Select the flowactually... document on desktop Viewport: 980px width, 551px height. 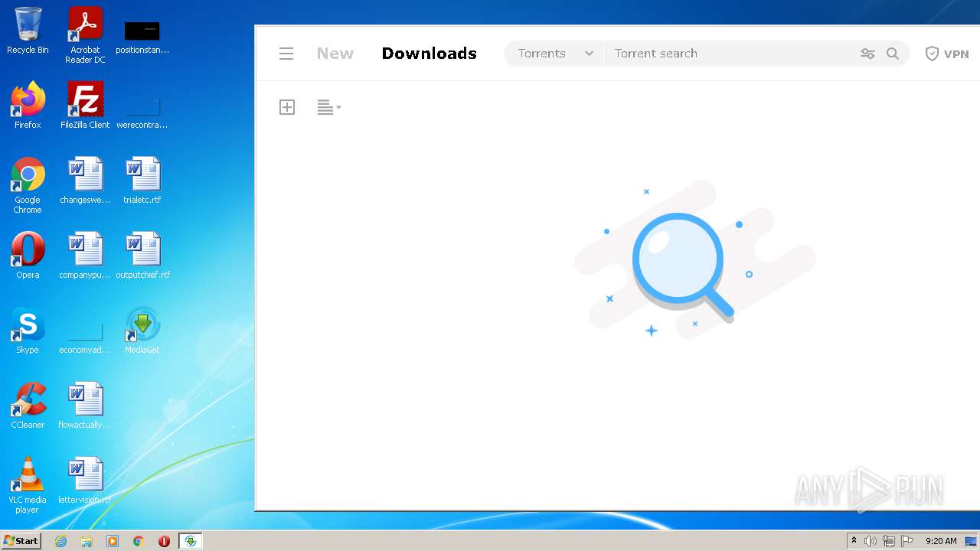point(85,406)
